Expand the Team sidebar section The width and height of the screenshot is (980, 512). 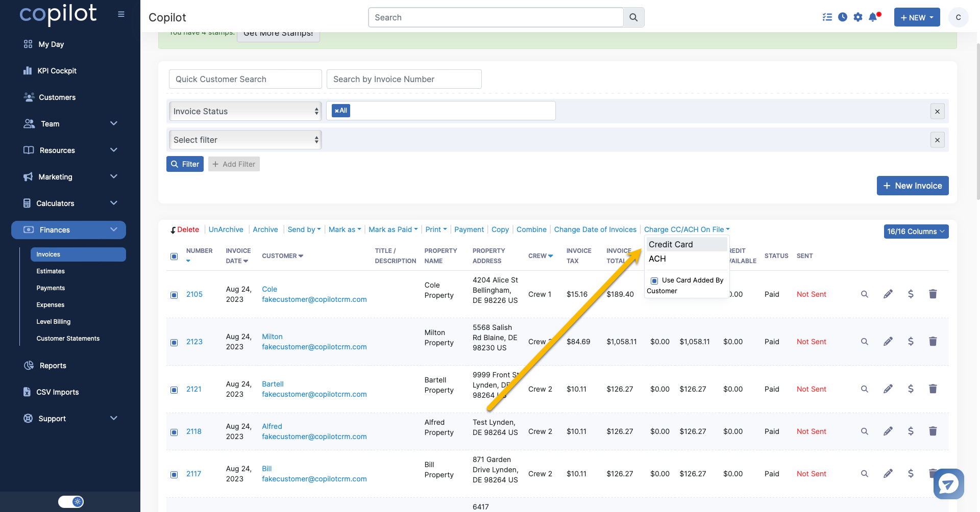point(70,123)
